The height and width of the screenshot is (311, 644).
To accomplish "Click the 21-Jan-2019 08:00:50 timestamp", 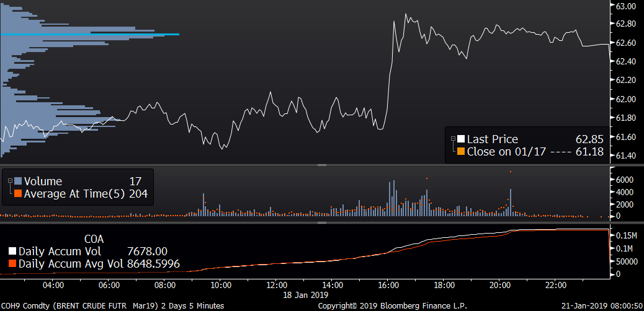I will coord(602,305).
